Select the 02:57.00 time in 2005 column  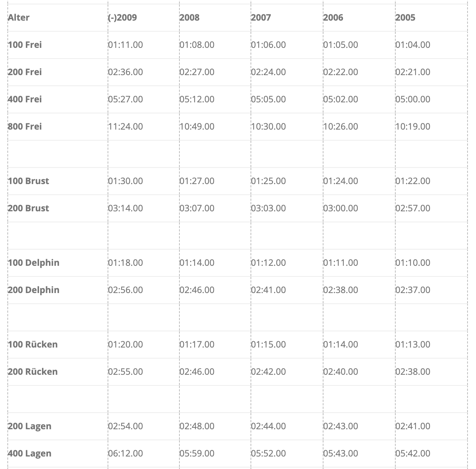pos(413,208)
